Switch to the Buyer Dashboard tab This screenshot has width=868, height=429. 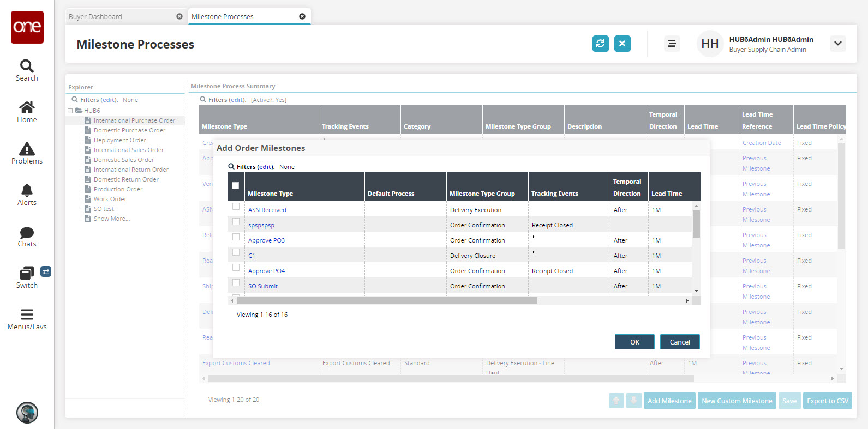95,17
